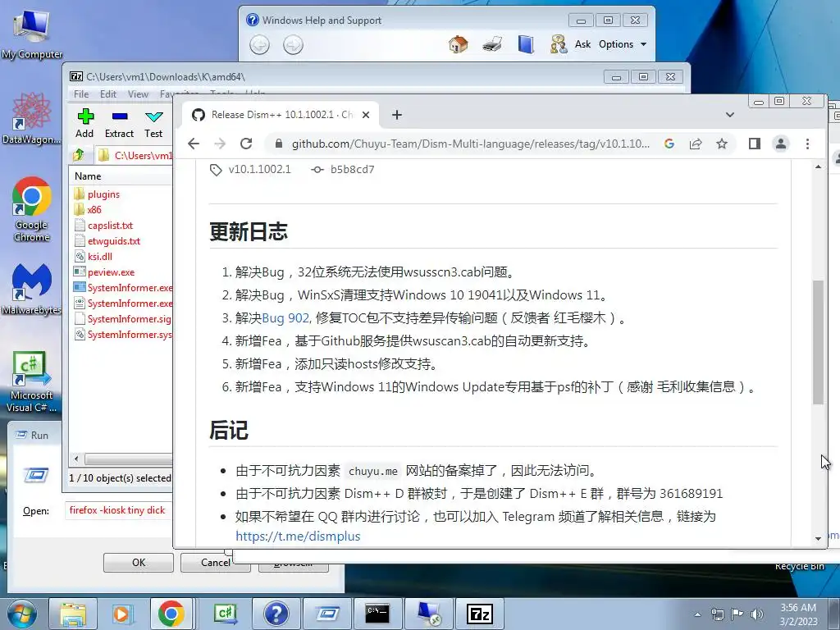Click the 7-Zip horizontal scrollbar left arrow

pos(76,459)
